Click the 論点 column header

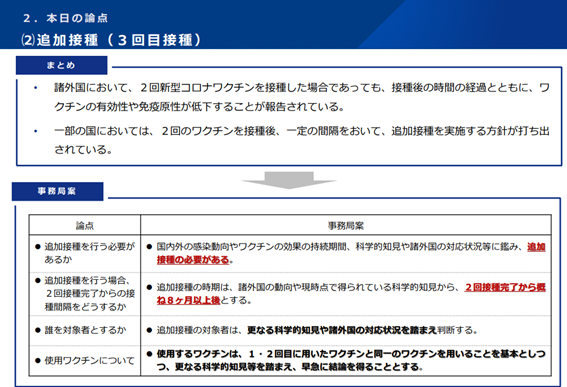(x=85, y=225)
